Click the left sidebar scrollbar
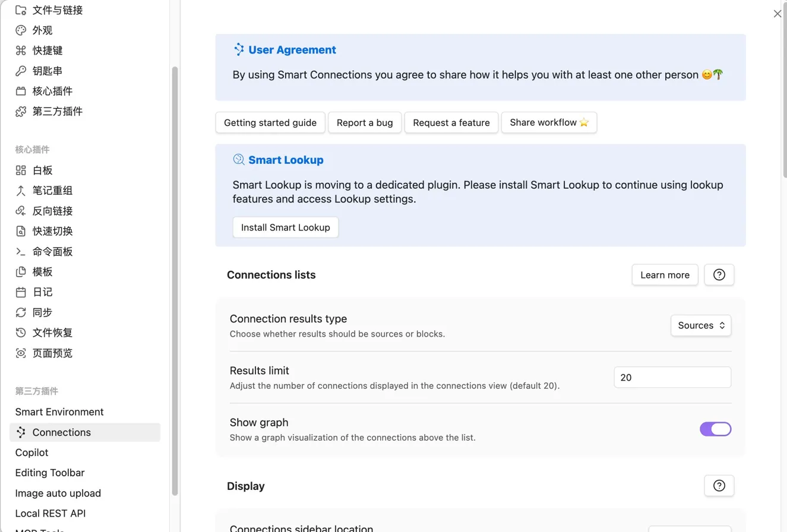 click(x=175, y=280)
